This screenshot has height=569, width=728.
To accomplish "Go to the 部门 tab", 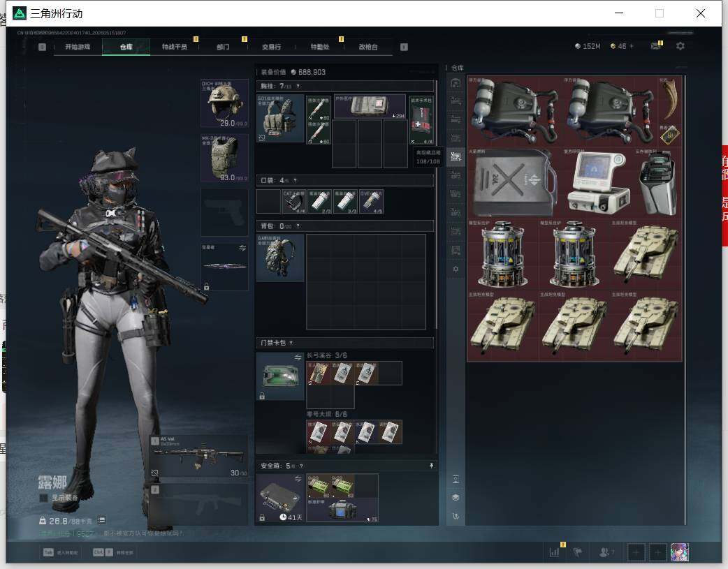I will click(223, 47).
